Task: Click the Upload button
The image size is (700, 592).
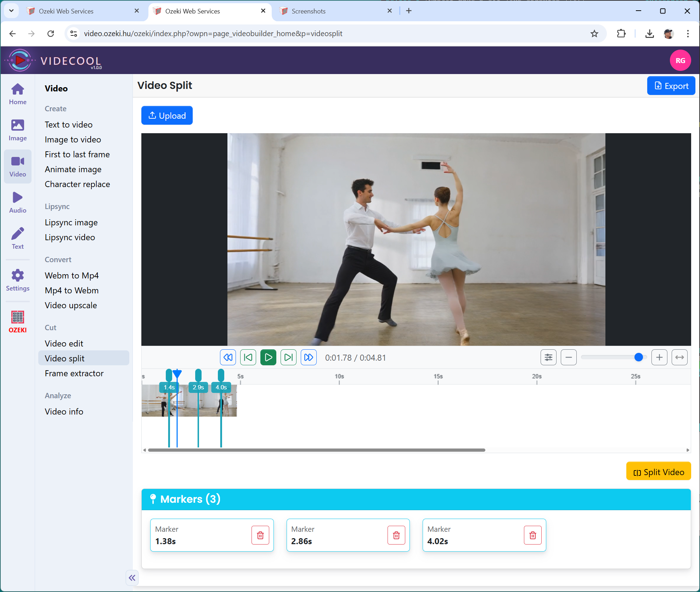Action: [x=167, y=115]
